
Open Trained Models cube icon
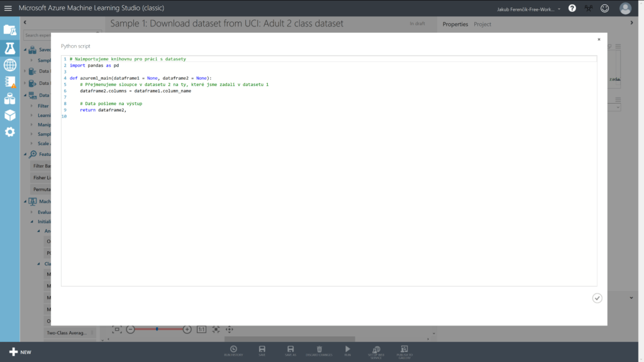point(9,115)
